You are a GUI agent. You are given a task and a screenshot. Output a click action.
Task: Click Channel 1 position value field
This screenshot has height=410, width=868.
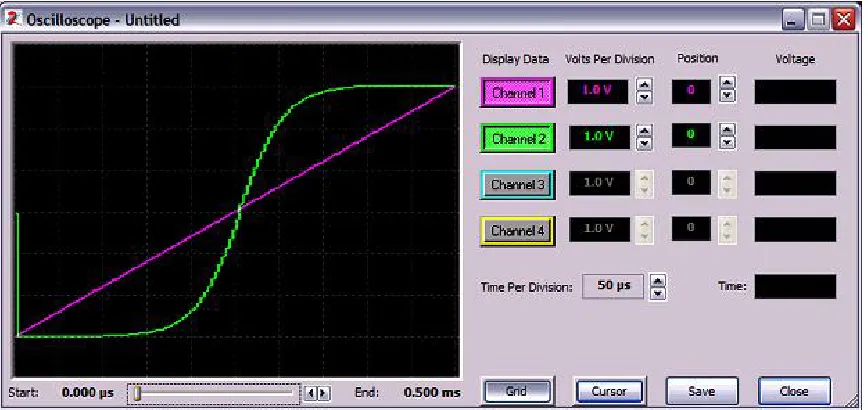pos(691,91)
